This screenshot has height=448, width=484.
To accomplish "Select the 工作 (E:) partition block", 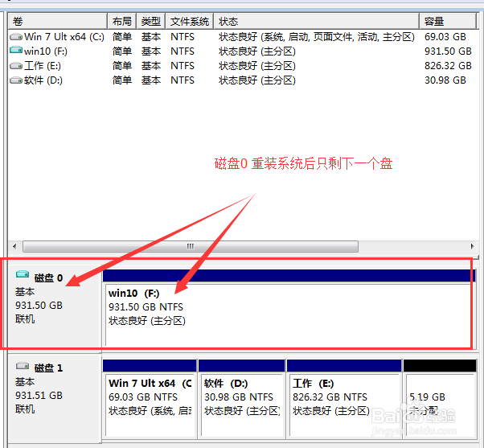I will (344, 398).
